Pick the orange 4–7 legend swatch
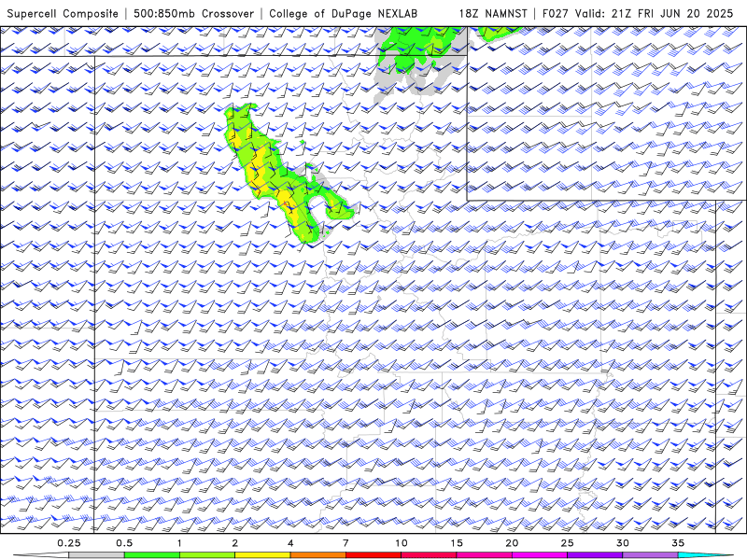 [317, 555]
